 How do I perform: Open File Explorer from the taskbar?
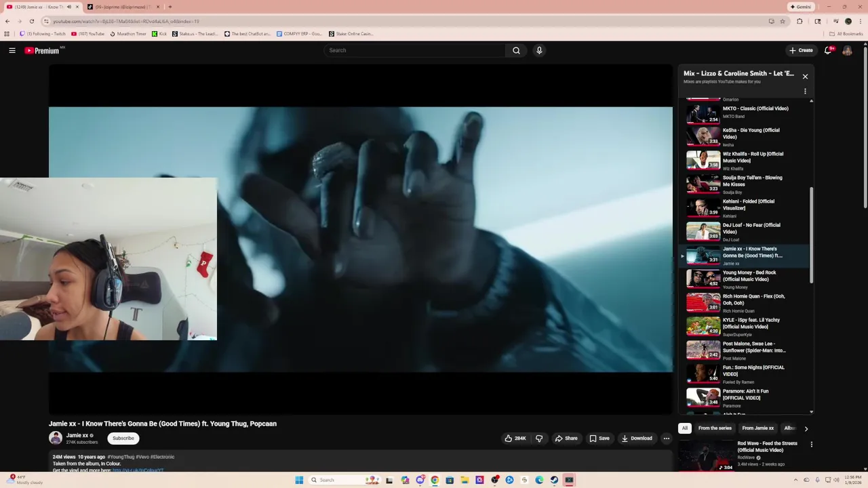click(x=465, y=480)
